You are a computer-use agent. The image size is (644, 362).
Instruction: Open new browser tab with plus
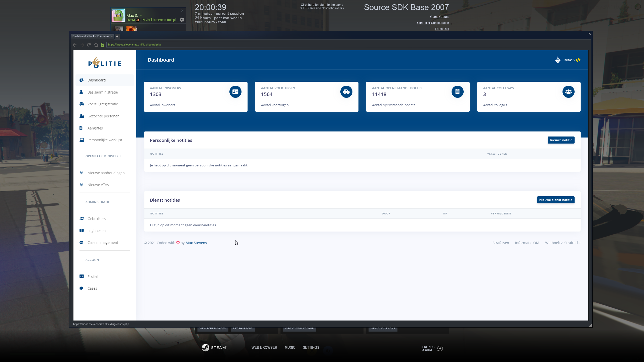click(117, 36)
